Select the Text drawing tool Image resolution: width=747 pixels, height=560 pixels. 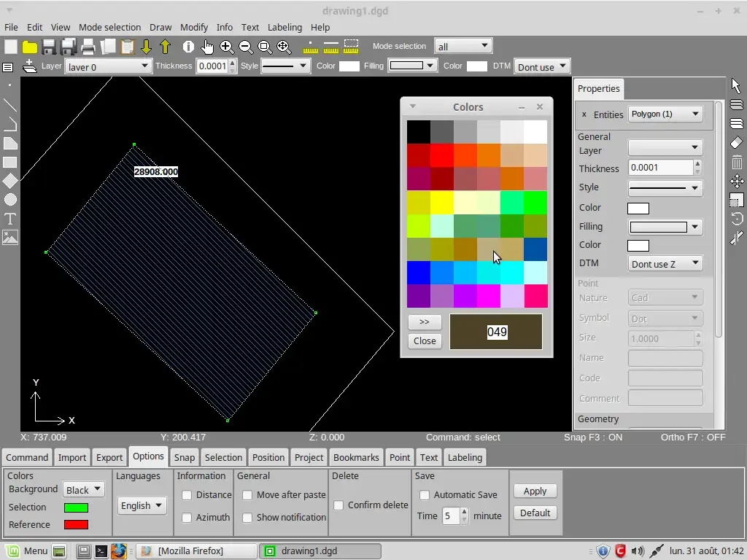click(x=10, y=219)
